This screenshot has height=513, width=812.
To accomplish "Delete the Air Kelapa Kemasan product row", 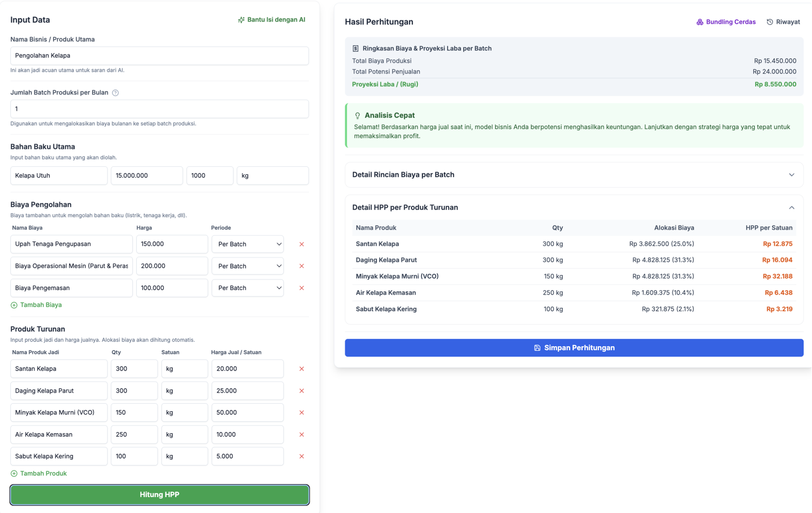I will click(x=301, y=435).
